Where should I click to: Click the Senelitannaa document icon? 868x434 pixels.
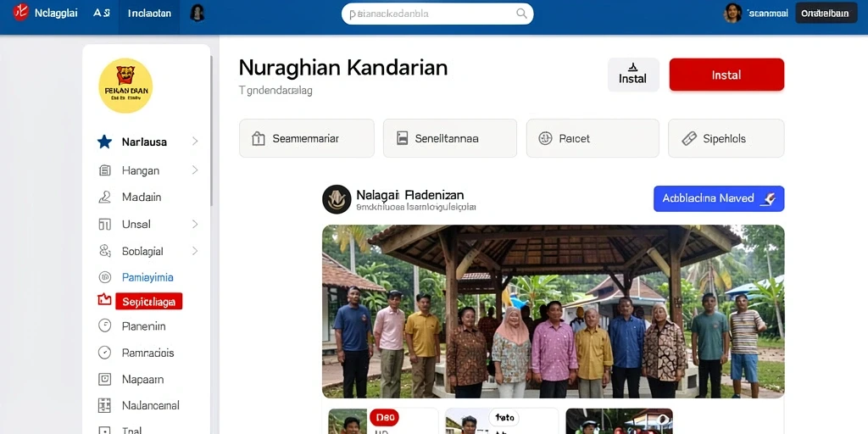pos(403,138)
